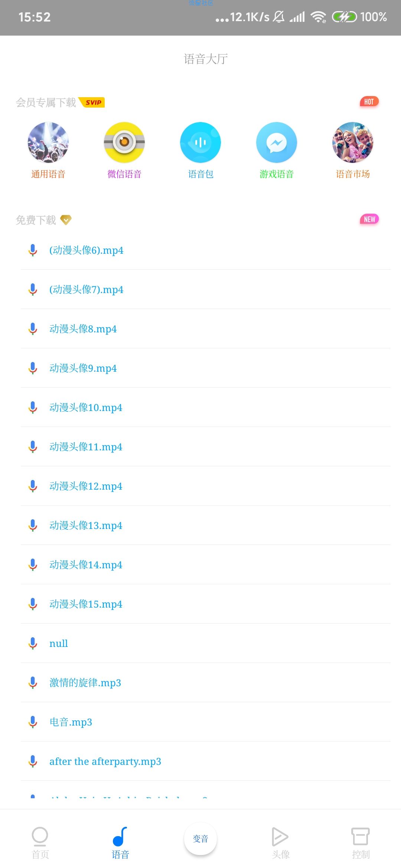The height and width of the screenshot is (868, 401).
Task: Switch to the 首页 tab
Action: point(40,843)
